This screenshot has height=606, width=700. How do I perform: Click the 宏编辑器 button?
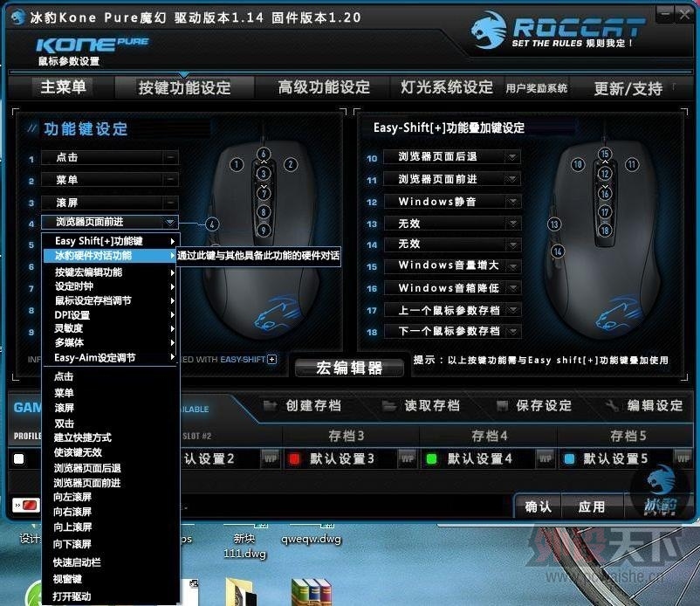pos(349,368)
